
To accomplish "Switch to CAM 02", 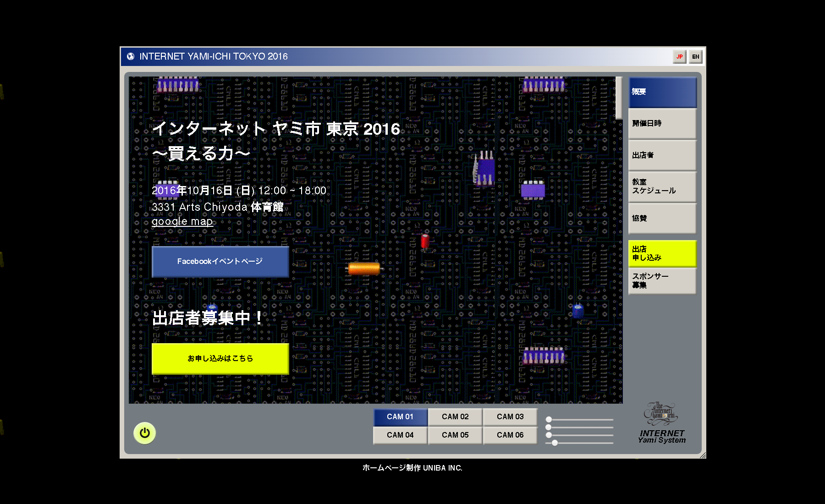I will tap(455, 417).
